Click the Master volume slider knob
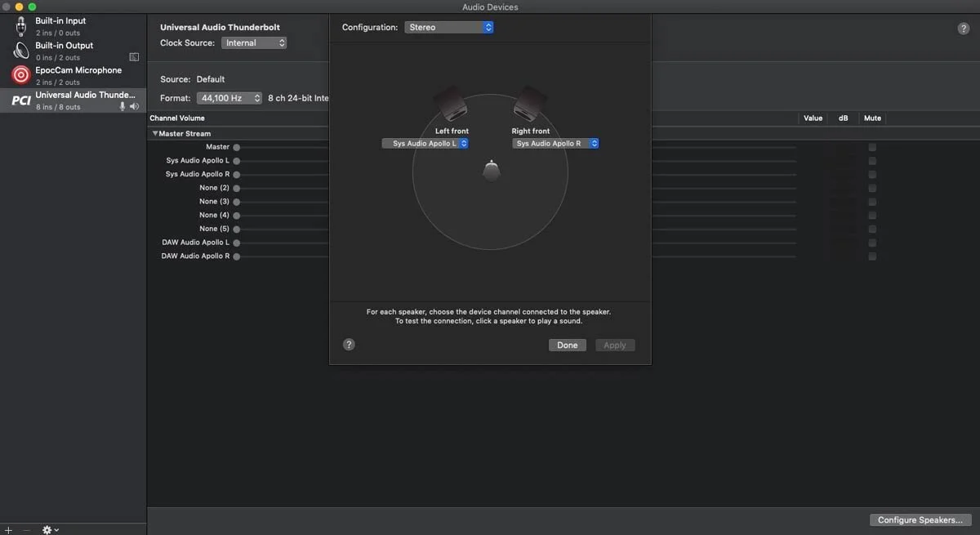Image resolution: width=980 pixels, height=535 pixels. [237, 148]
